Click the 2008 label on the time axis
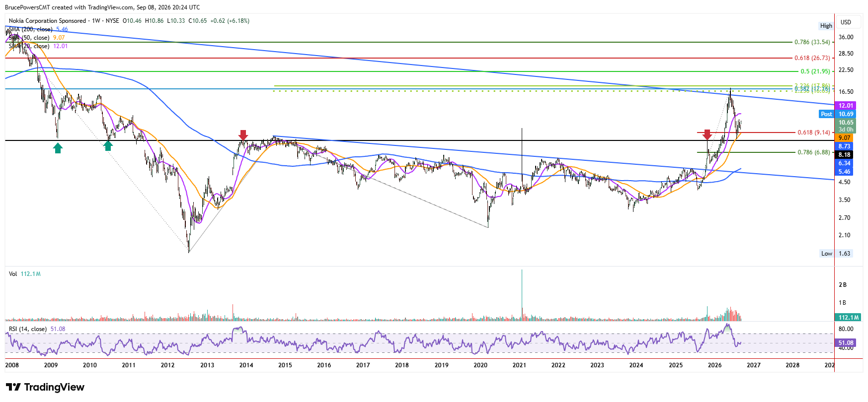This screenshot has width=868, height=402. coord(12,365)
